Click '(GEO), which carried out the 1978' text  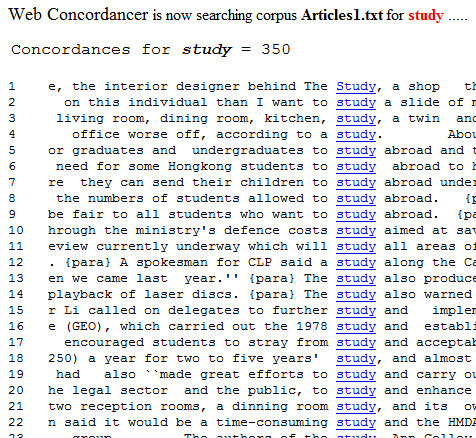[x=196, y=326]
